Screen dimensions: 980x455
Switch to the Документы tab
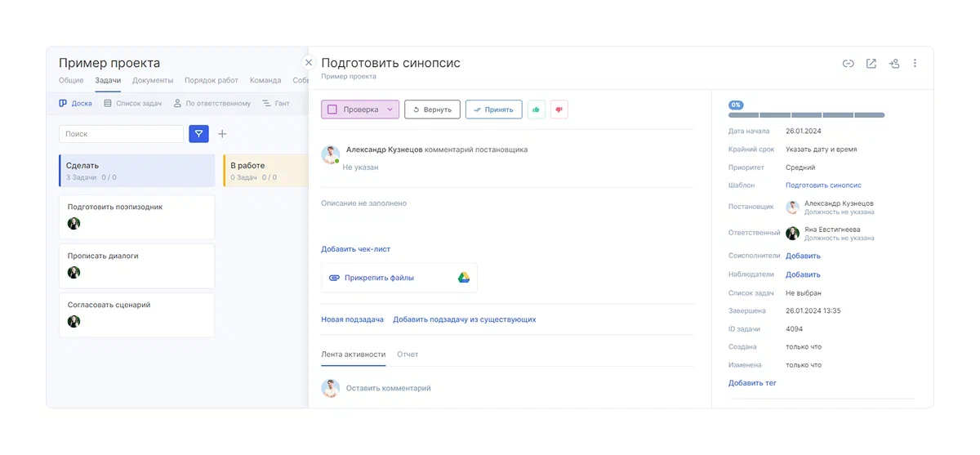153,81
